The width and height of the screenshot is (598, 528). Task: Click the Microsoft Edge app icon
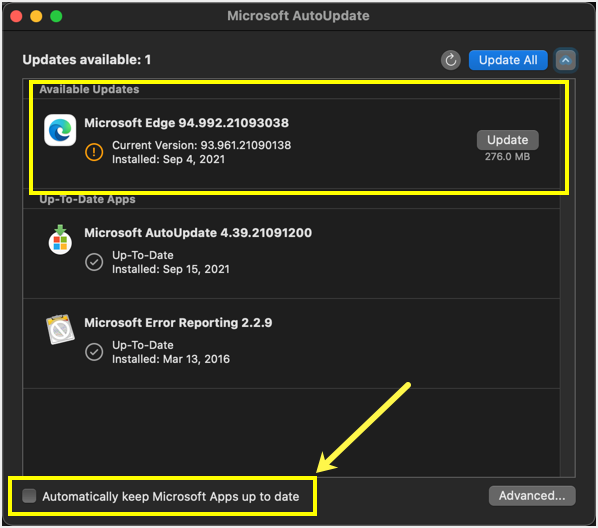[x=60, y=130]
